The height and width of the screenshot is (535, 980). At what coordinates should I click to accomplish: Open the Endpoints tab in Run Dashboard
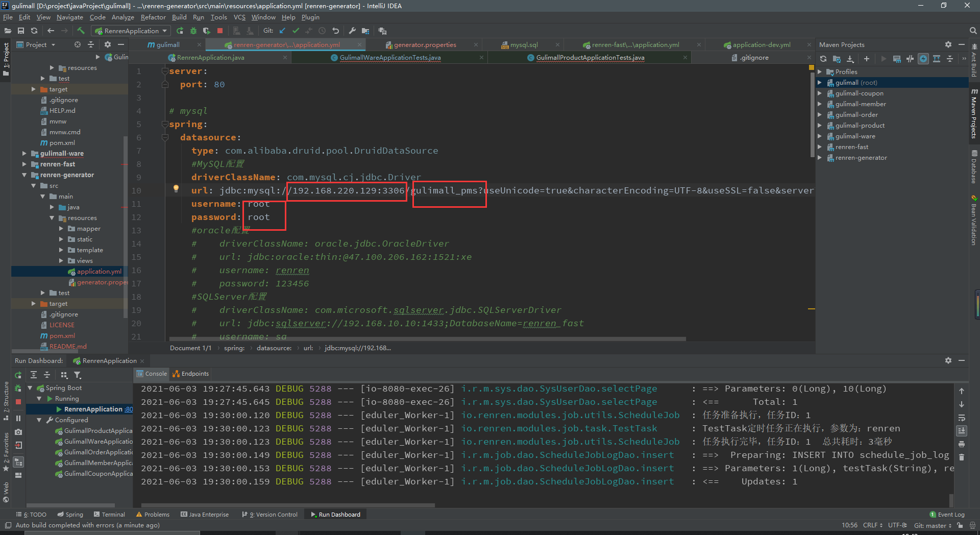[190, 374]
